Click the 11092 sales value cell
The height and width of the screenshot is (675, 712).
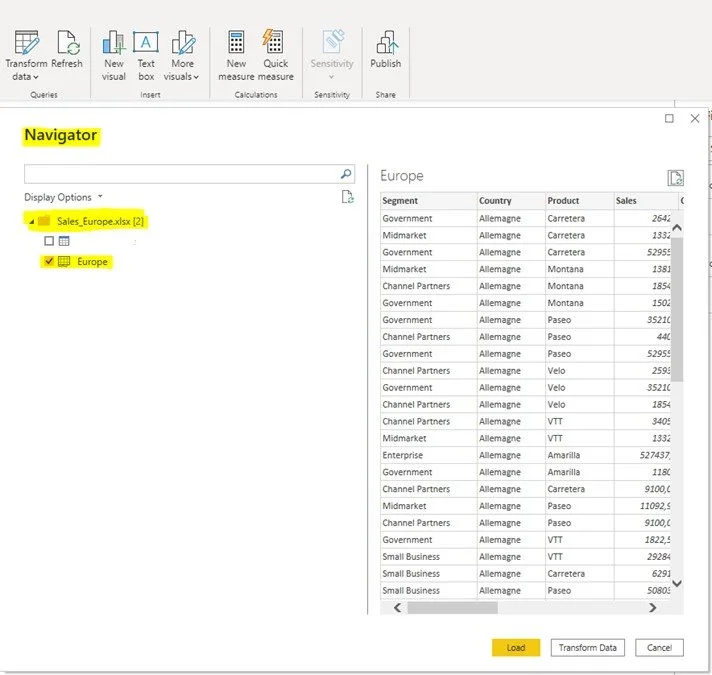(642, 506)
